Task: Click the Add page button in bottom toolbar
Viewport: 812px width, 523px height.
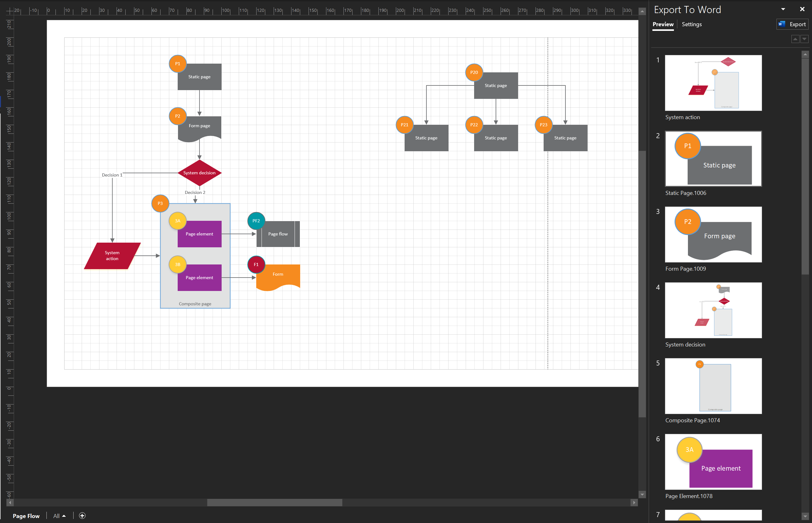Action: click(x=82, y=515)
